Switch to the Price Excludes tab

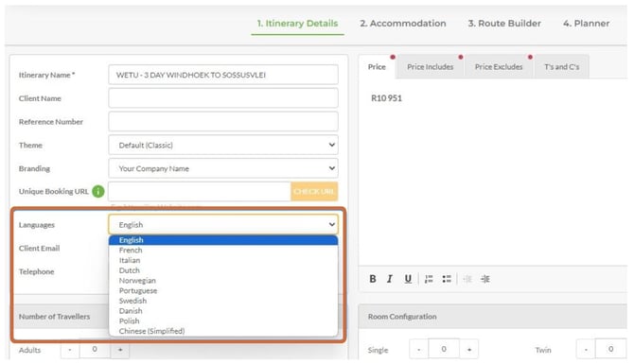499,67
